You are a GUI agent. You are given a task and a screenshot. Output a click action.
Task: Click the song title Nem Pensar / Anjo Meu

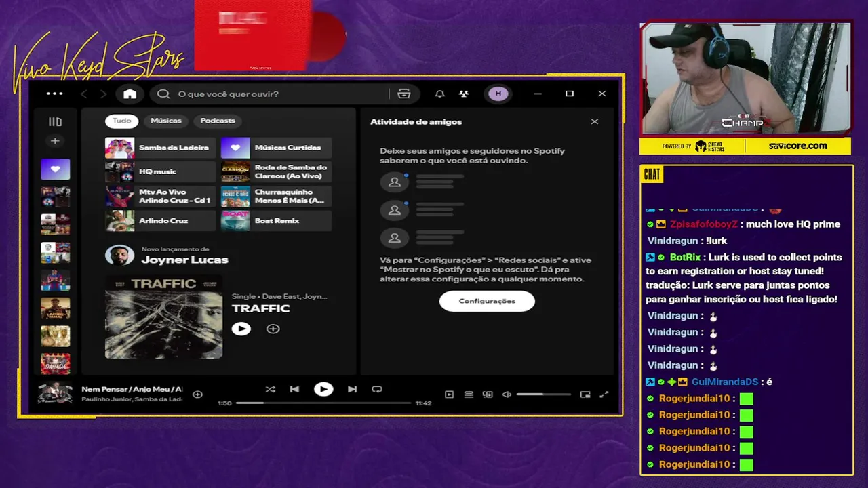point(132,390)
